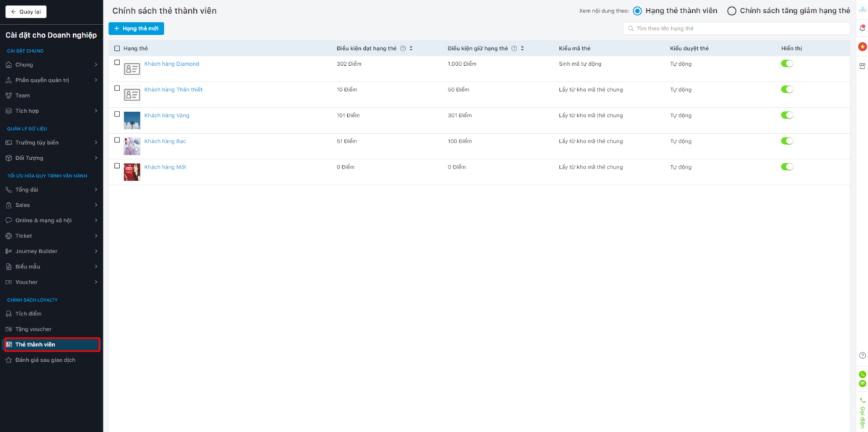The image size is (868, 432).
Task: Click the green phone circle icon
Action: (x=862, y=374)
